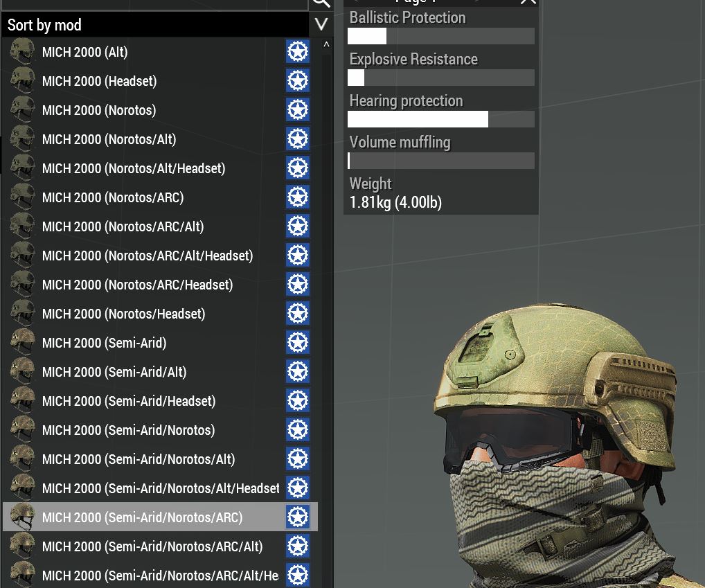The image size is (705, 588).
Task: Click mod icon for MICH 2000 (Semi-Arid/Norotos/ARC/Alt)
Action: 298,546
